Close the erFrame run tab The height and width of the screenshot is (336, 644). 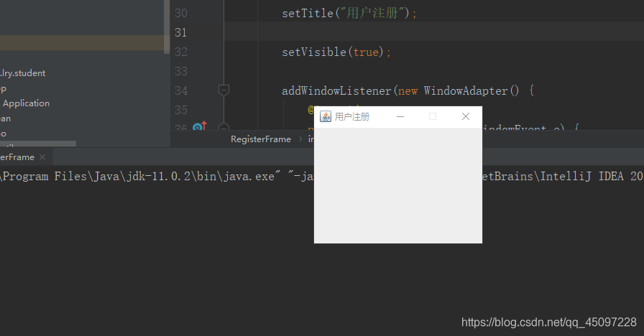tap(42, 157)
